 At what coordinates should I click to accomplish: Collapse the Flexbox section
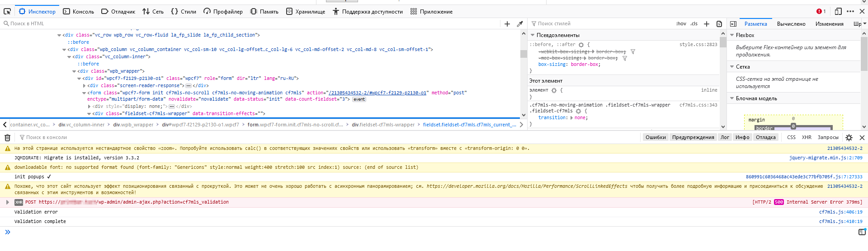click(732, 35)
